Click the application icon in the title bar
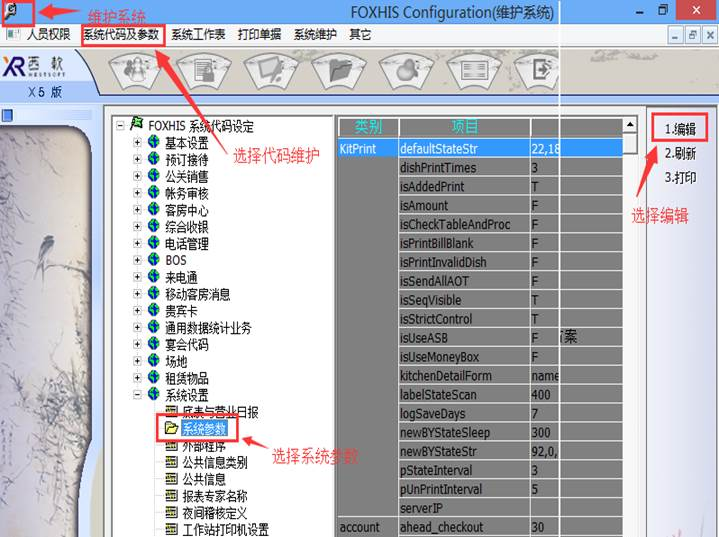This screenshot has width=719, height=537. 11,11
